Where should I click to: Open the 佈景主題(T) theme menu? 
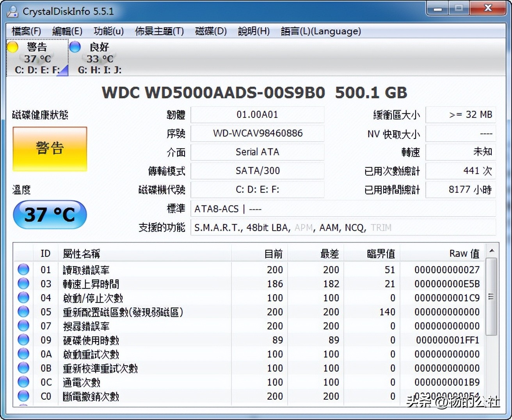tap(159, 31)
